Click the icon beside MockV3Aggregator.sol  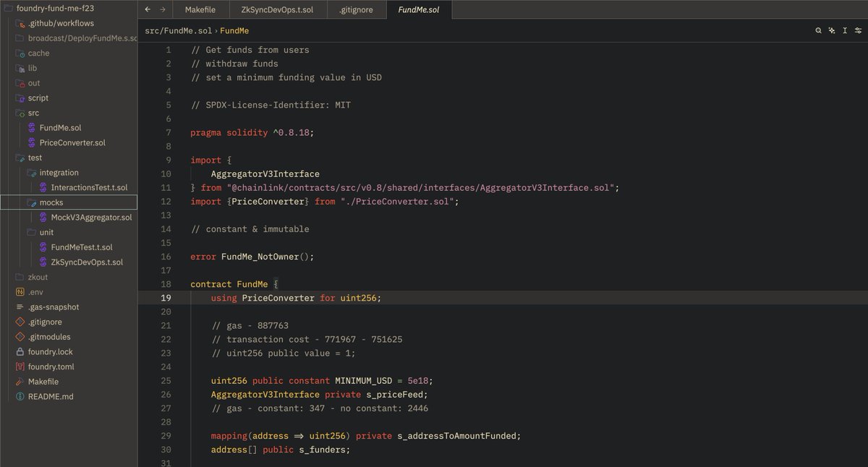click(43, 218)
